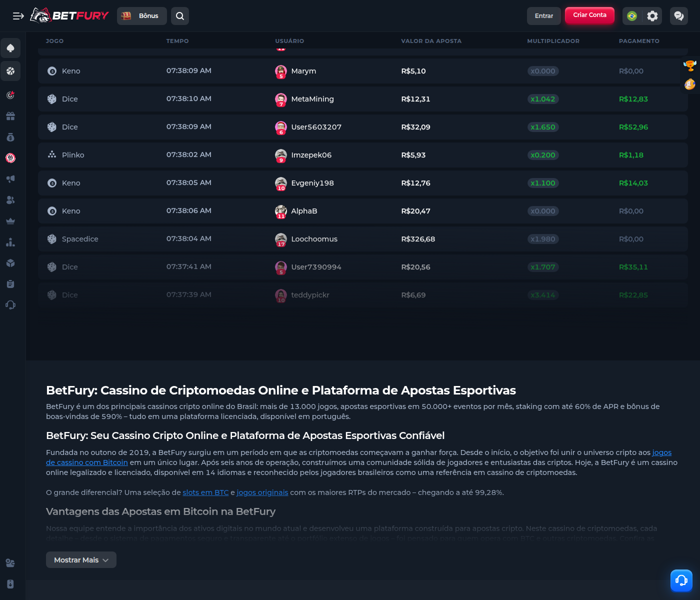Open promotions megaphone sidebar icon

pyautogui.click(x=10, y=179)
